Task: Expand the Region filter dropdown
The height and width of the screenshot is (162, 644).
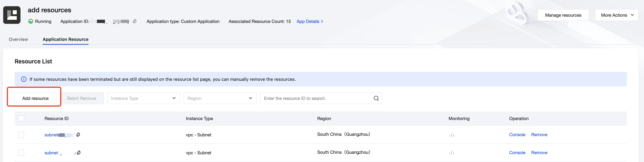Action: coord(220,98)
